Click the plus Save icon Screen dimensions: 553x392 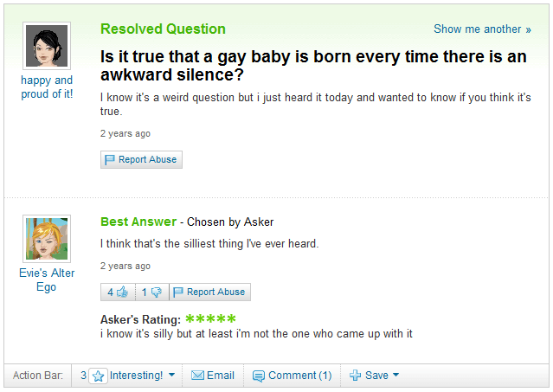click(x=355, y=376)
